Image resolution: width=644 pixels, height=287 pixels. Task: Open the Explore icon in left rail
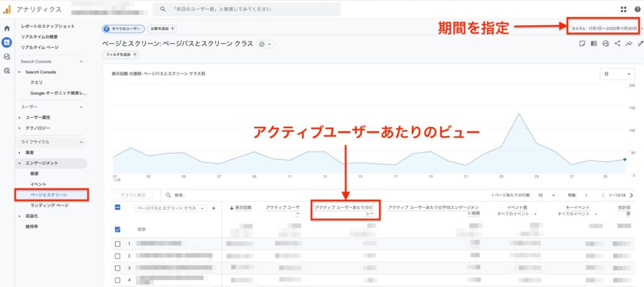7,57
